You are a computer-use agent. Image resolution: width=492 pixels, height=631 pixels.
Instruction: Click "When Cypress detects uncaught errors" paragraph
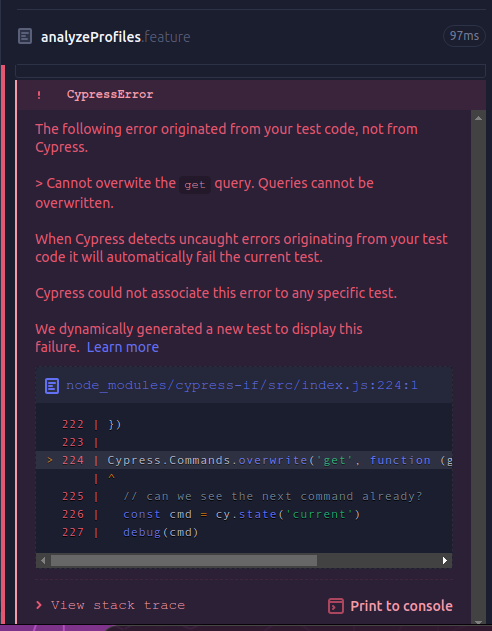click(241, 248)
